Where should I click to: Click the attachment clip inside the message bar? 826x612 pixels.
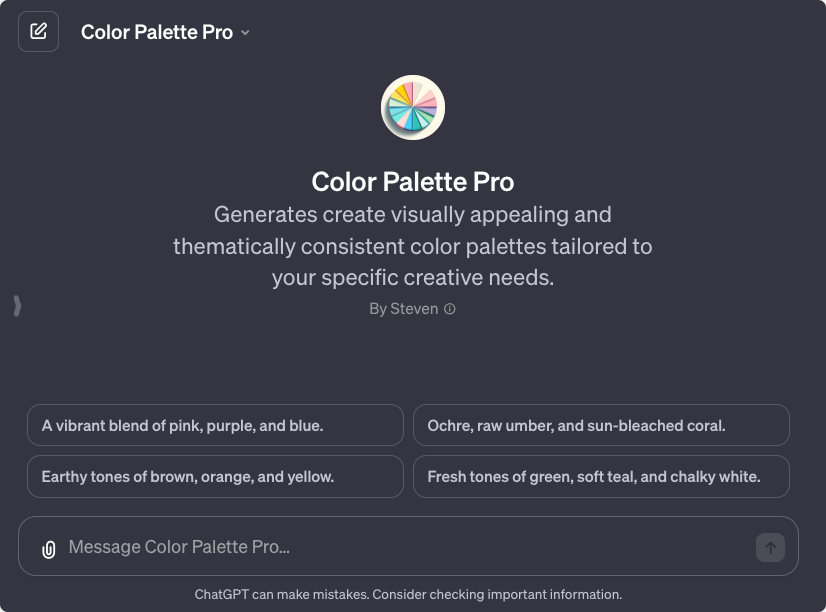coord(48,547)
